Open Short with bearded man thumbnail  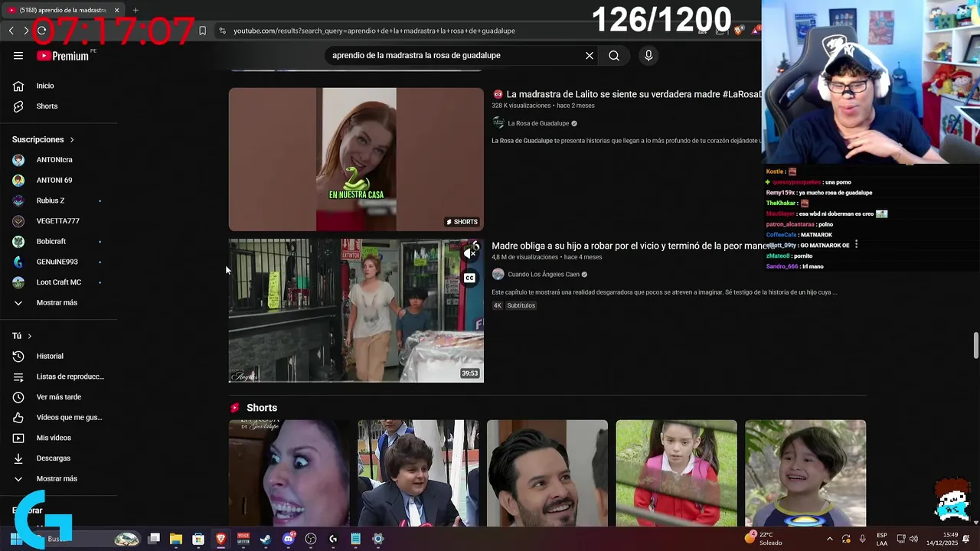tap(547, 473)
